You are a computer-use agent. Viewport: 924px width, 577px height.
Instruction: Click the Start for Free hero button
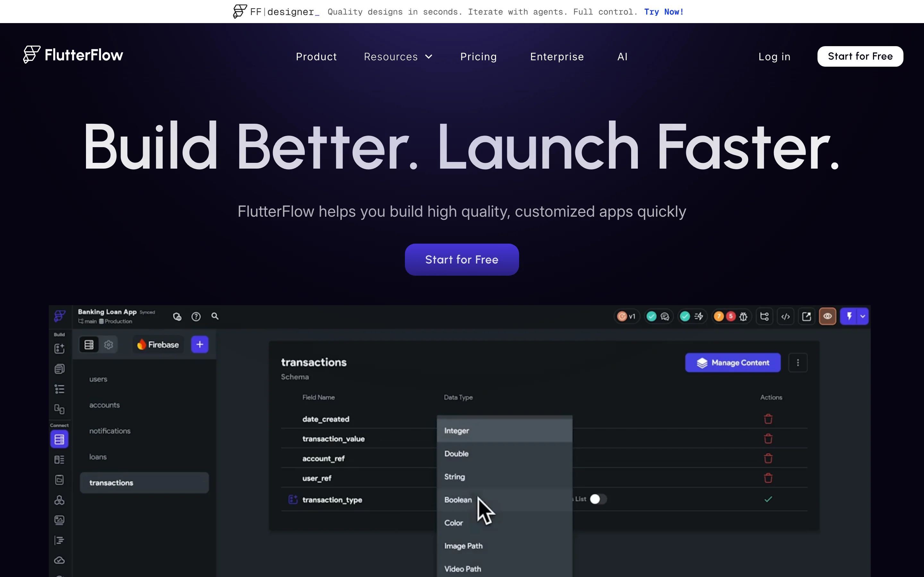tap(462, 260)
